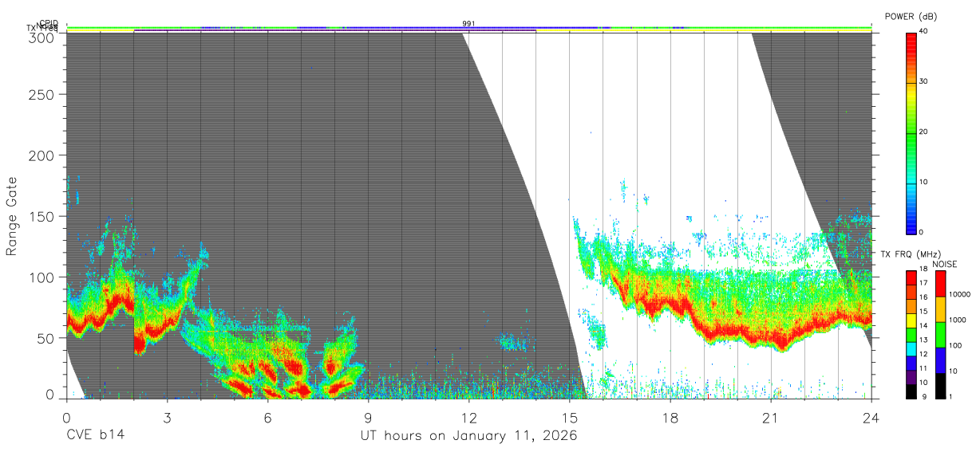980x452 pixels.
Task: Select the '6' hour tick on time axis
Action: pos(267,417)
